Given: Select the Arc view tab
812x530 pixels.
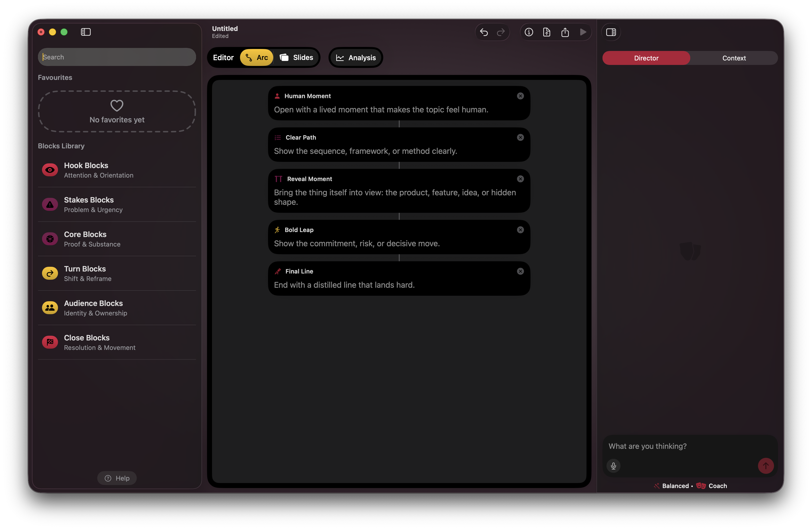Looking at the screenshot, I should click(256, 58).
